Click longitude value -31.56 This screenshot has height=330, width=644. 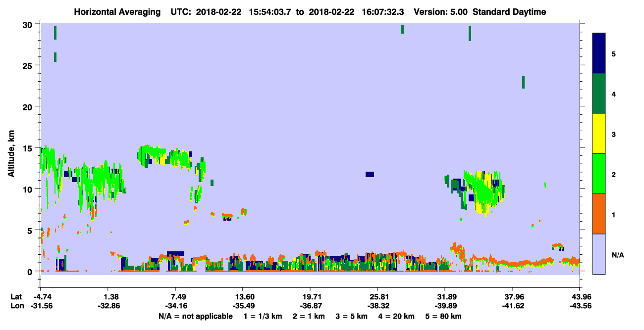(41, 306)
